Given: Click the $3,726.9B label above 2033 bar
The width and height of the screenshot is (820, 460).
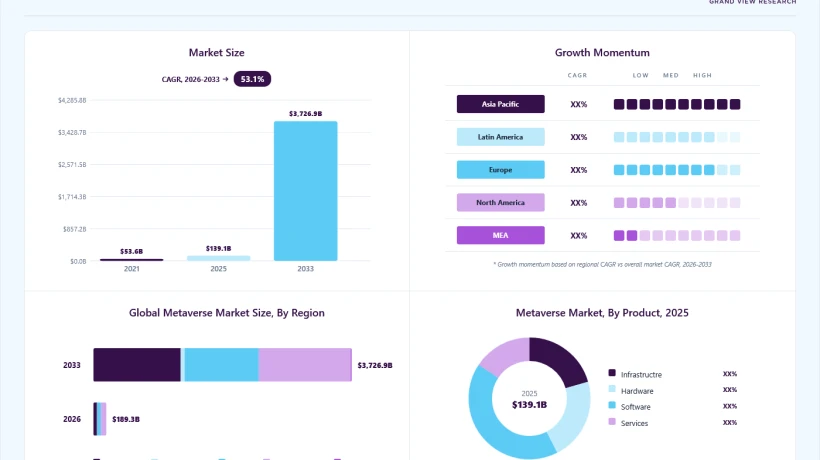Looking at the screenshot, I should [x=305, y=113].
